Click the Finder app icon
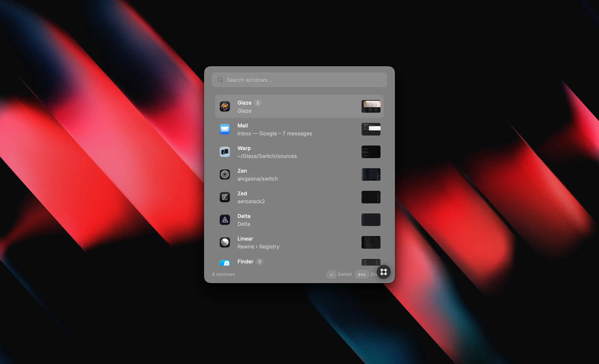Viewport: 599px width, 364px height. click(225, 263)
